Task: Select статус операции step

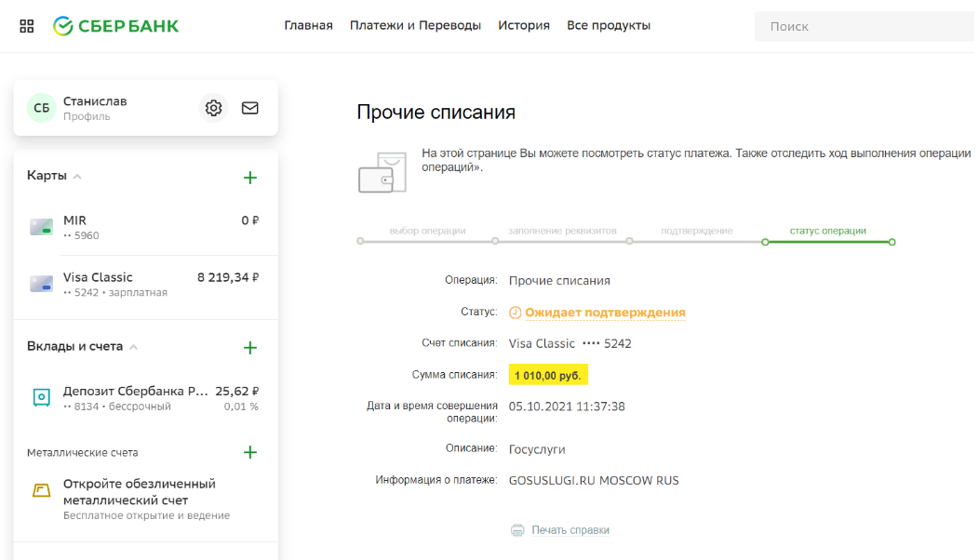Action: click(828, 231)
